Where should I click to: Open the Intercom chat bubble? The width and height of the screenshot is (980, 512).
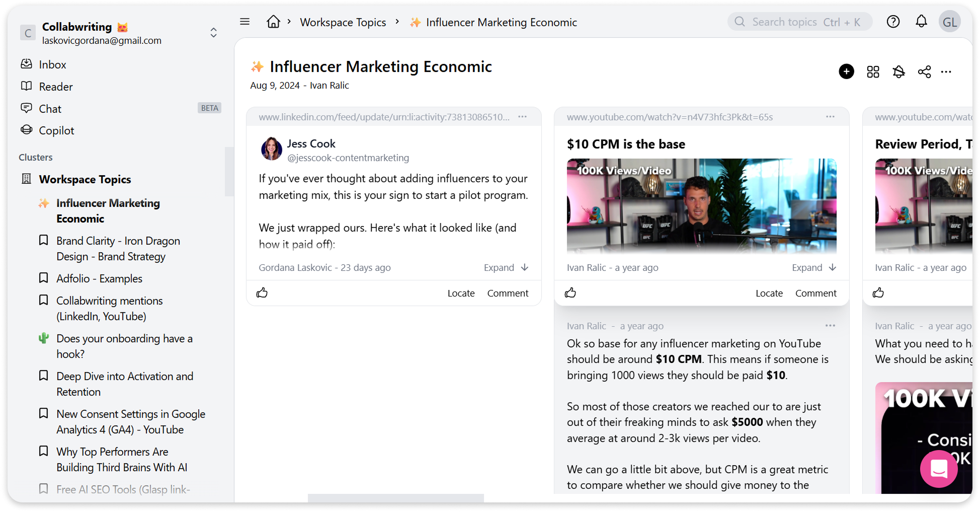[x=939, y=469]
